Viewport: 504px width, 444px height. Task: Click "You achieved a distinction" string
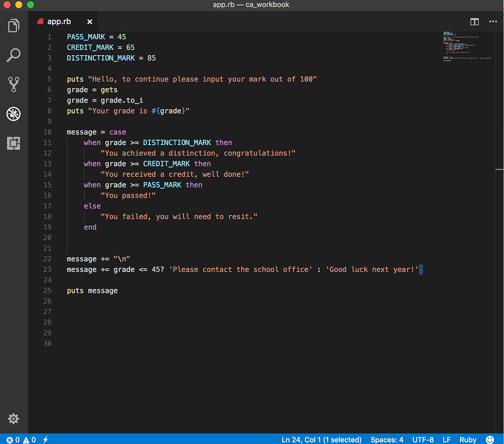[198, 153]
